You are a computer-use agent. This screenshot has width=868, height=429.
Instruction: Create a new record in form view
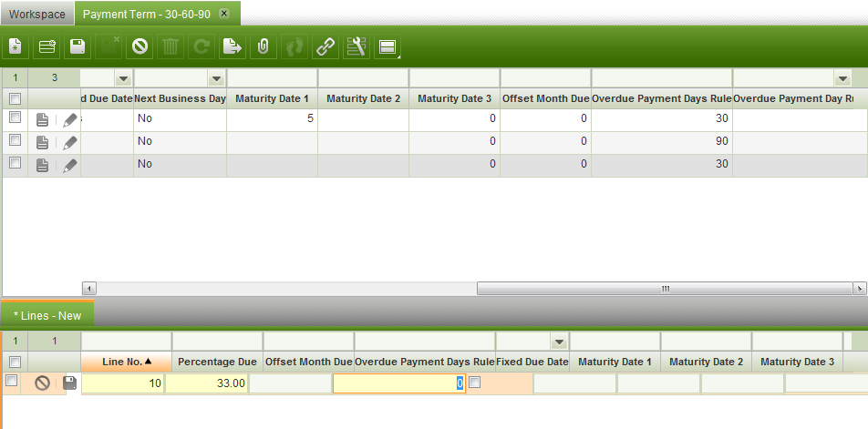[15, 47]
